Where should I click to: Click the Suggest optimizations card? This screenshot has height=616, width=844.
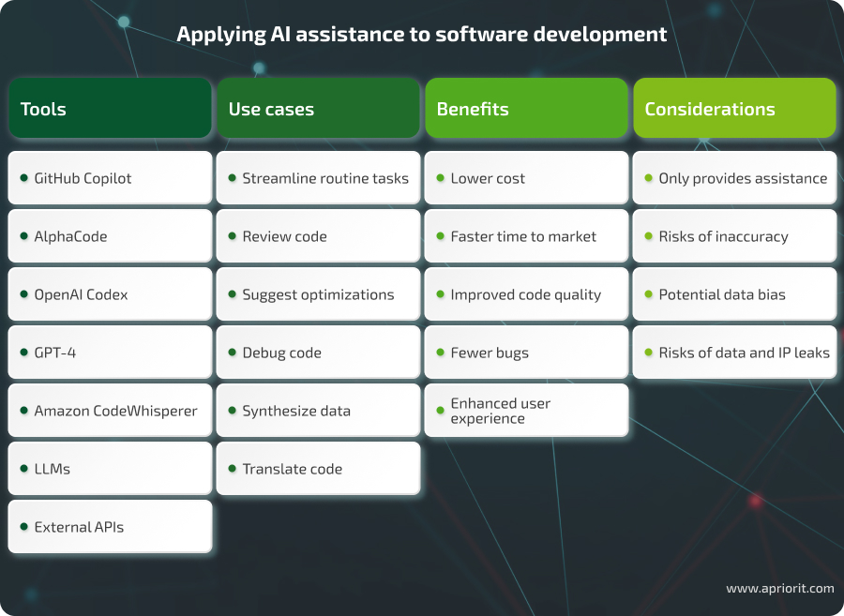coord(318,293)
